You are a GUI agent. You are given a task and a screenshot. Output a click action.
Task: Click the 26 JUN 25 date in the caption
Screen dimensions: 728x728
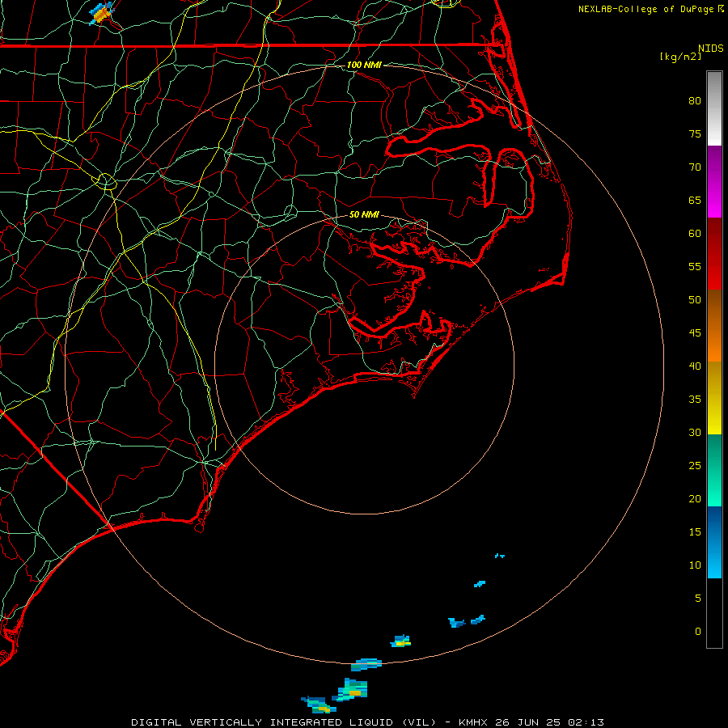[x=528, y=722]
